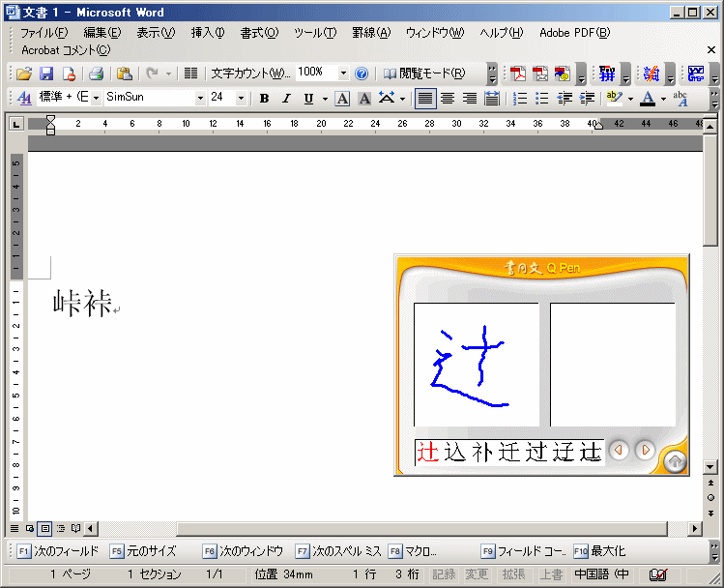This screenshot has width=724, height=588.
Task: Toggle Bold formatting
Action: click(264, 98)
